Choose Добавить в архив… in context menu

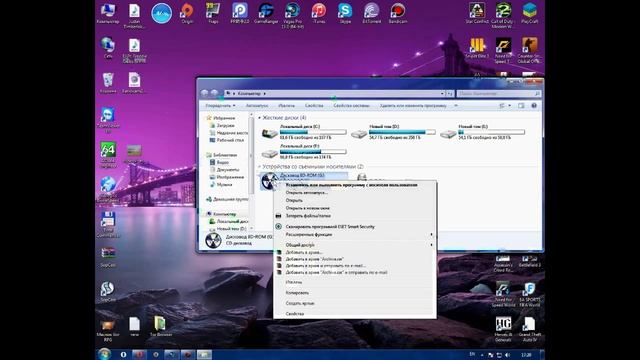pos(354,252)
